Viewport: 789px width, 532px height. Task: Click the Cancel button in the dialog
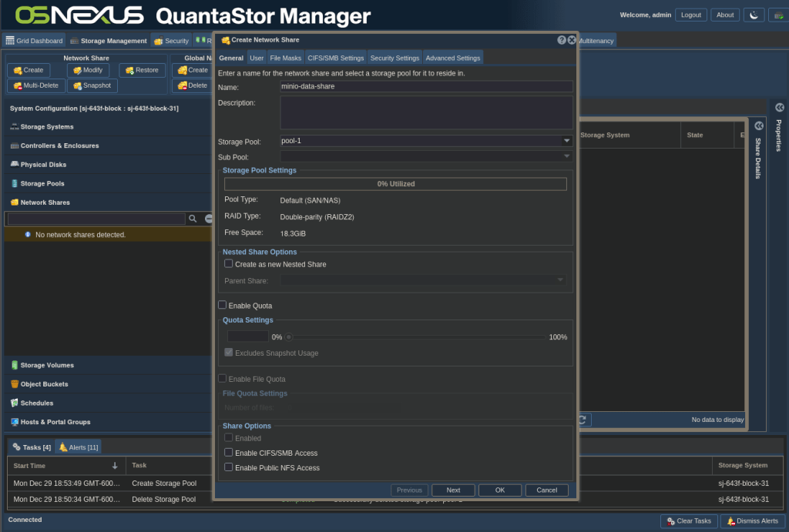click(x=546, y=490)
